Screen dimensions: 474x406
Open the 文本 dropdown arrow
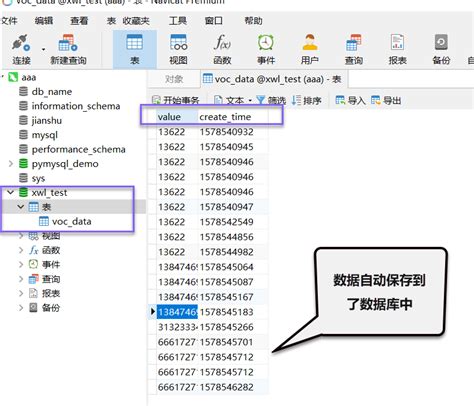(250, 100)
